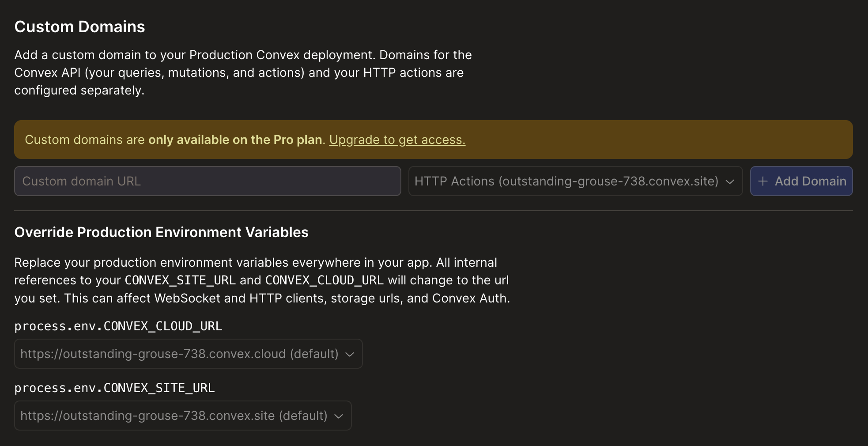Screen dimensions: 868x446
Task: Follow the Upgrade to get access link
Action: [397, 140]
